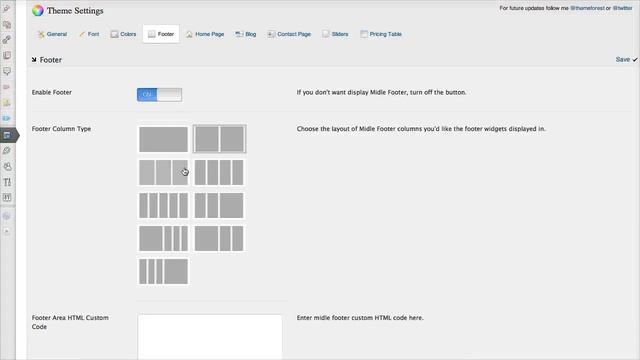Open the Settings sliders sidebar icon
640x360 pixels.
[x=7, y=198]
